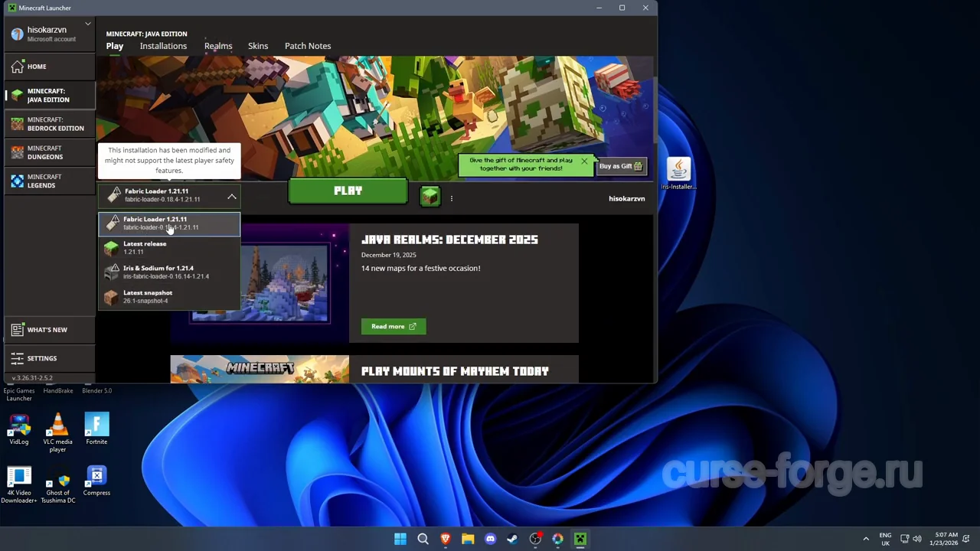Choose Latest release 1.21.11 installation
The width and height of the screenshot is (980, 551).
pyautogui.click(x=169, y=248)
